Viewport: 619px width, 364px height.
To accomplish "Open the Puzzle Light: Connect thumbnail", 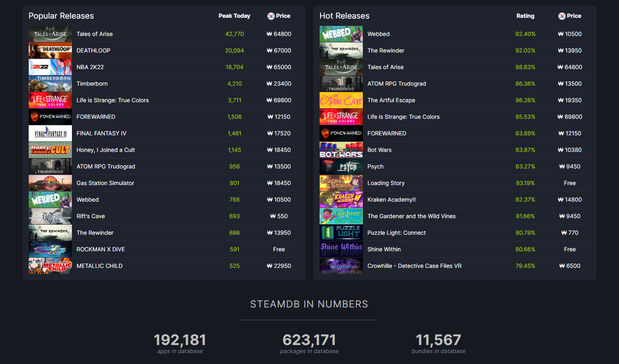I will [341, 233].
